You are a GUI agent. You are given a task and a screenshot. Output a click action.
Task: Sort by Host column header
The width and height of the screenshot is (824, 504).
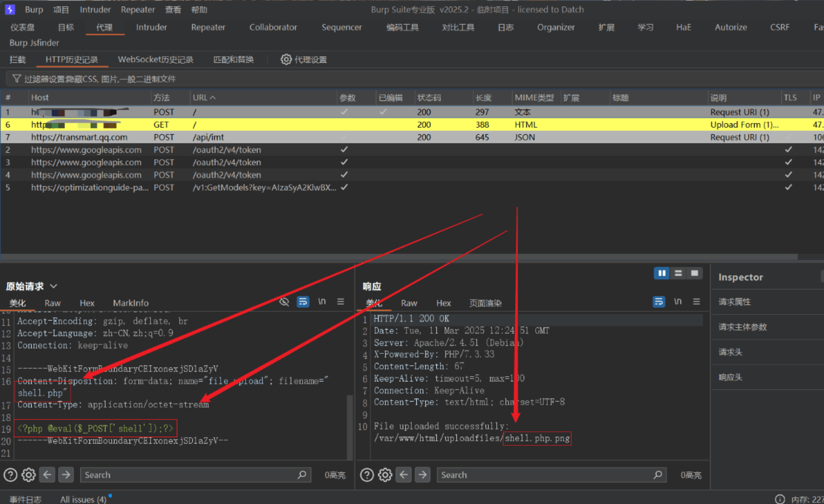pos(89,97)
